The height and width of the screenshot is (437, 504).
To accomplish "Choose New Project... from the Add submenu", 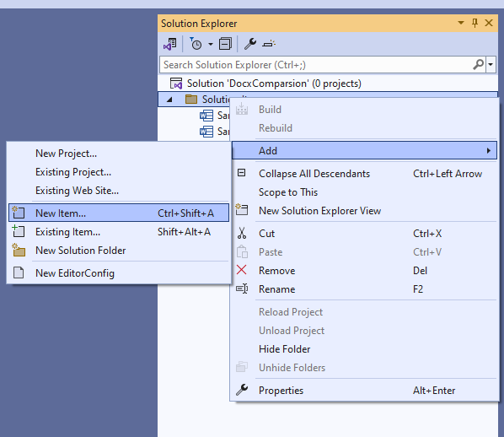I will pyautogui.click(x=119, y=154).
